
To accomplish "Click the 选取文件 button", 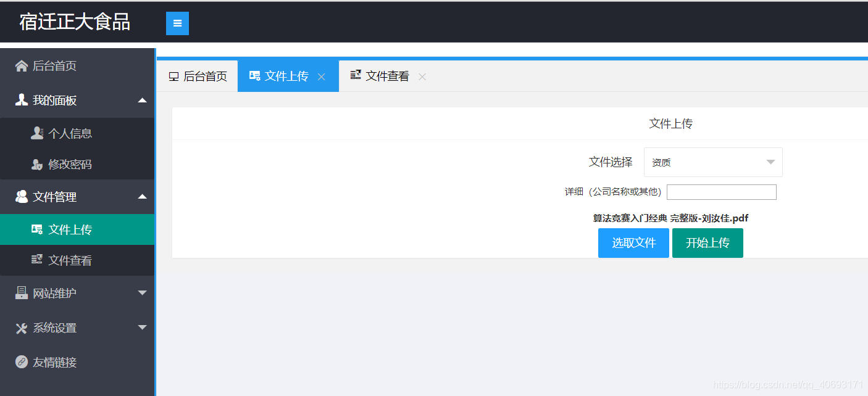I will coord(633,243).
